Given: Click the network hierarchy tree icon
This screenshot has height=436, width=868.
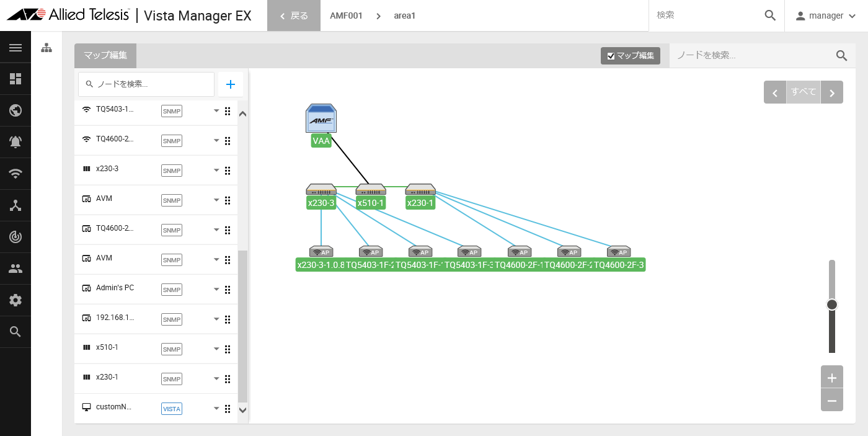Looking at the screenshot, I should tap(46, 48).
